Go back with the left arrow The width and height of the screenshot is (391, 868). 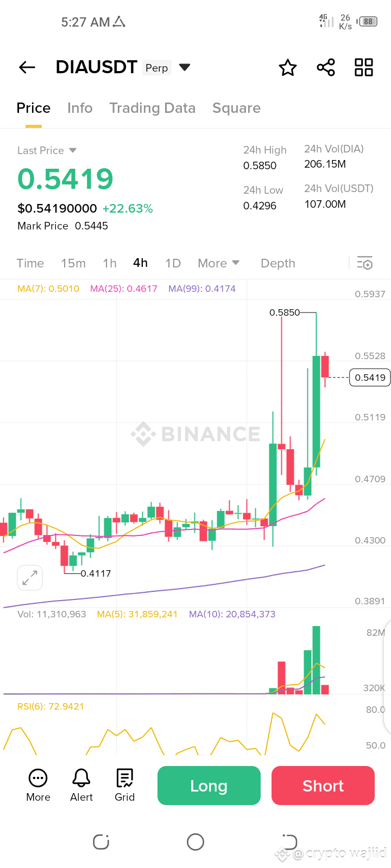(x=27, y=67)
